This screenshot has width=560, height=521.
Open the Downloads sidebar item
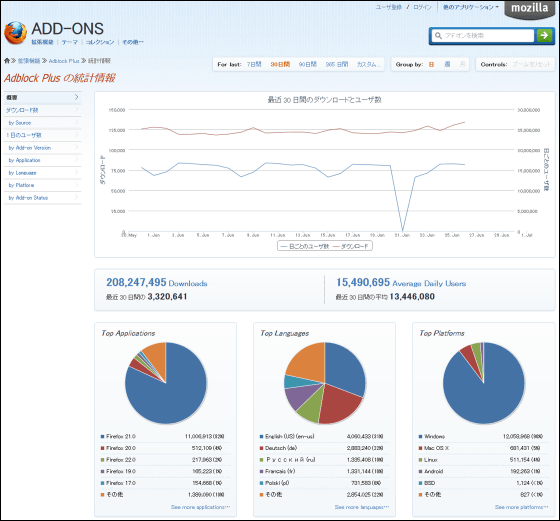[42, 110]
